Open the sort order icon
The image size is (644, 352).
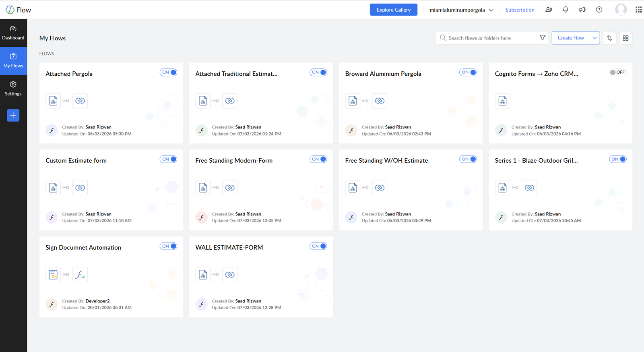[609, 38]
